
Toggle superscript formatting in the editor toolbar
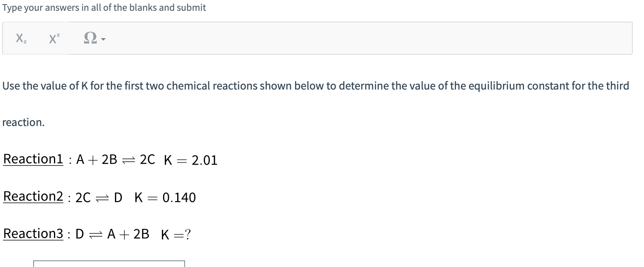54,39
